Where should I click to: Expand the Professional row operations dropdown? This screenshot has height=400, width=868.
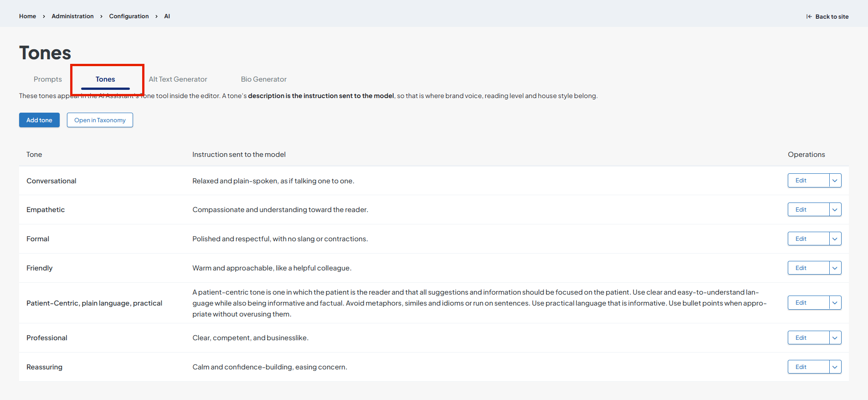pyautogui.click(x=835, y=338)
